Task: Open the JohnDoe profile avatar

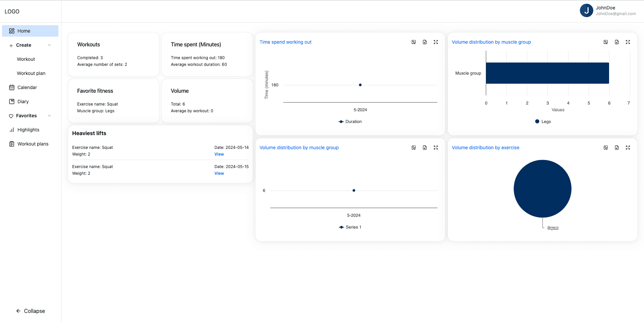Action: click(x=587, y=10)
